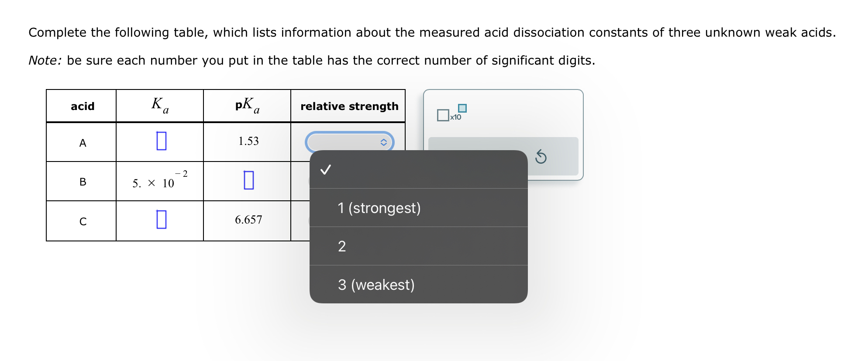Choose '3 (weakest)' from the strength dropdown
The image size is (868, 361).
point(376,285)
